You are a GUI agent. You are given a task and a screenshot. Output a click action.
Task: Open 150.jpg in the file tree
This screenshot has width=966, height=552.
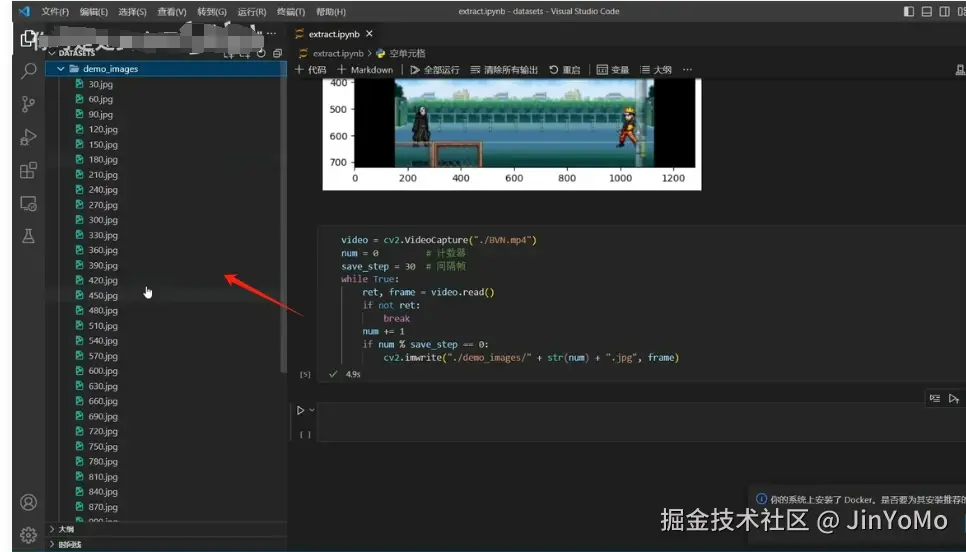(x=103, y=144)
